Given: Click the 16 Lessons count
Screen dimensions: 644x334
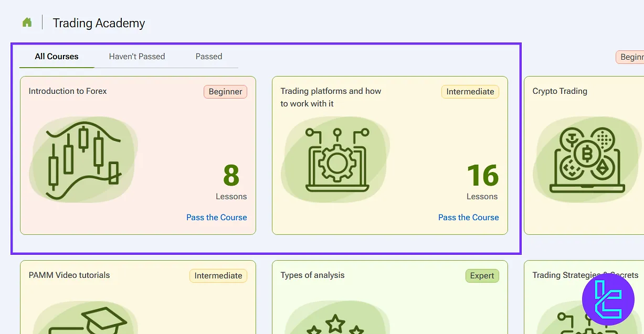Looking at the screenshot, I should (482, 181).
